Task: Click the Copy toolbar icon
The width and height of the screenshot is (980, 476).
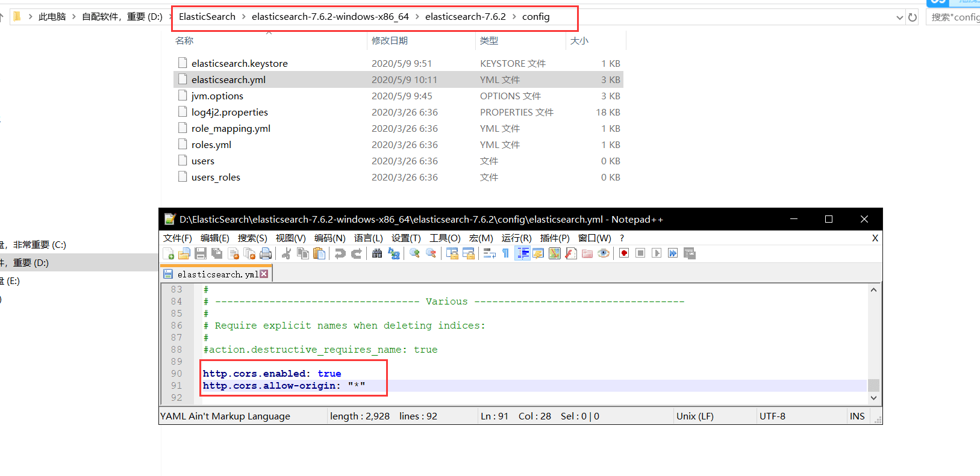Action: 303,253
